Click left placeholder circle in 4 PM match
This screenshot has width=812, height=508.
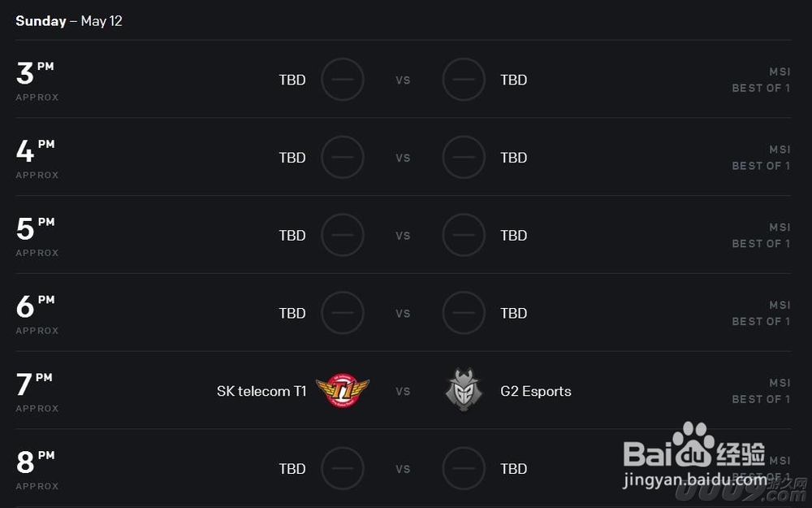[343, 157]
